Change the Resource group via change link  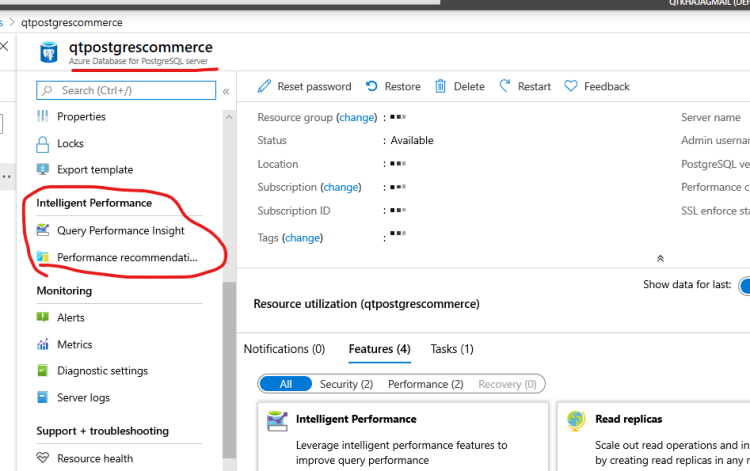(357, 118)
